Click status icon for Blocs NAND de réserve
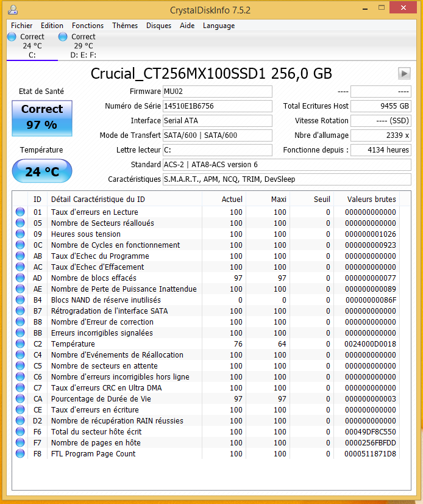 tap(20, 300)
